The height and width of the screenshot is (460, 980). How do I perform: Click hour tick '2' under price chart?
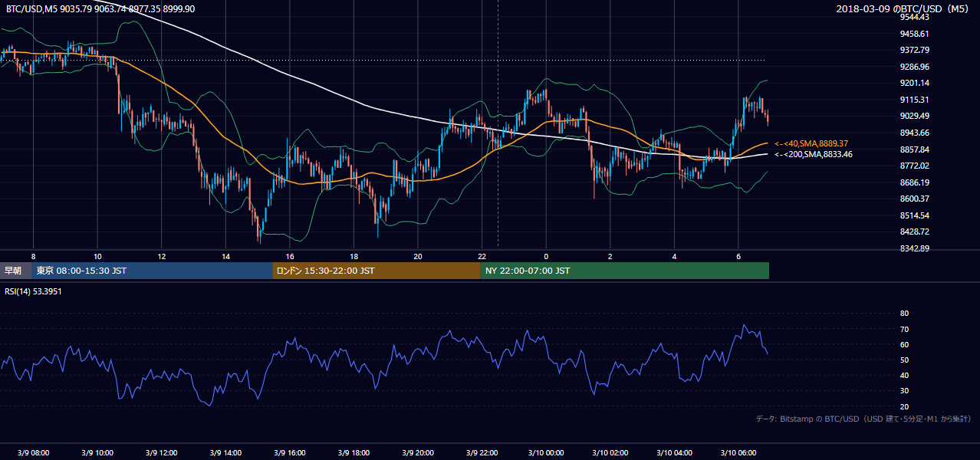610,256
